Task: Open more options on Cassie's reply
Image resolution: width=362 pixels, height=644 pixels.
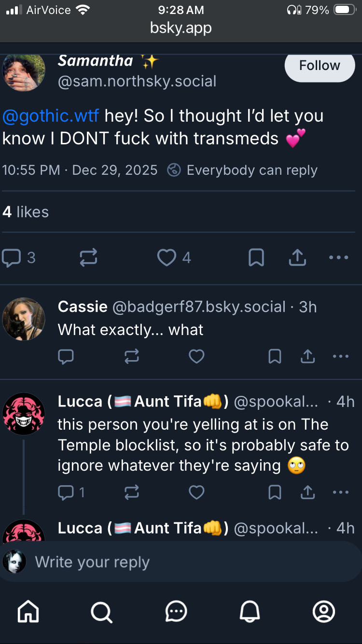Action: 340,357
